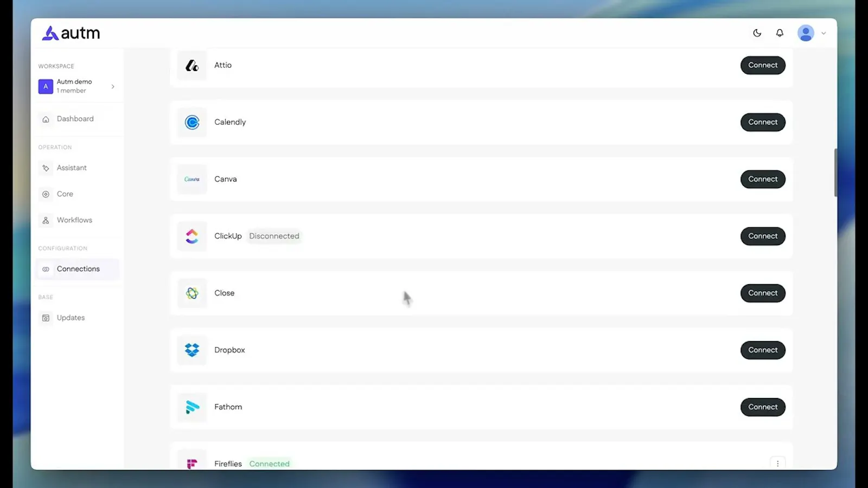The height and width of the screenshot is (488, 868).
Task: Select Connections in sidebar
Action: pos(78,269)
